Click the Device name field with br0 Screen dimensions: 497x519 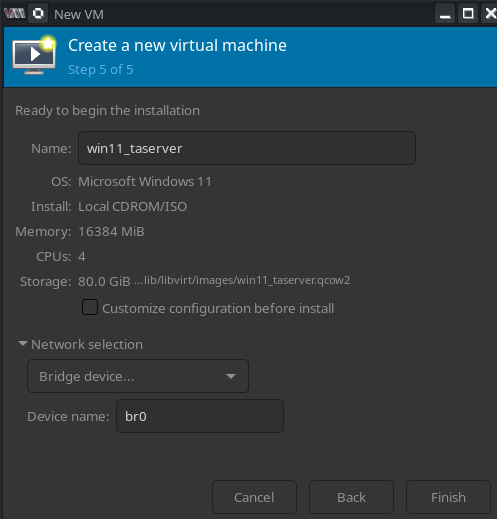tap(200, 416)
